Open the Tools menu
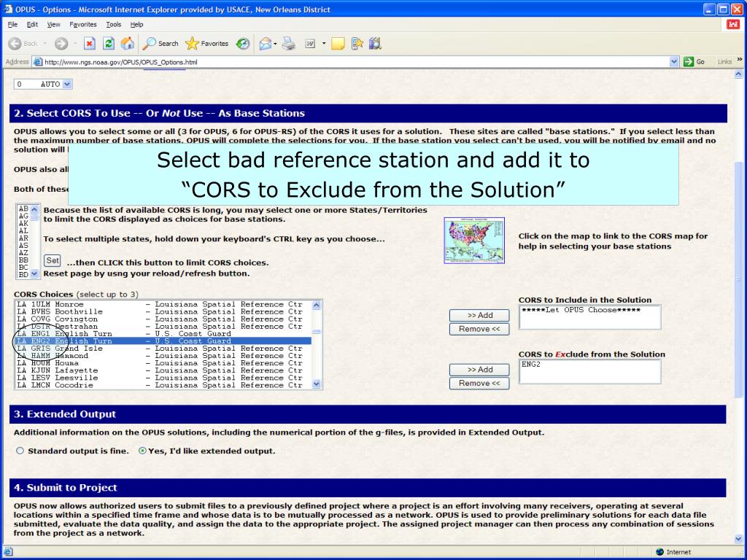The width and height of the screenshot is (747, 560). [x=113, y=24]
